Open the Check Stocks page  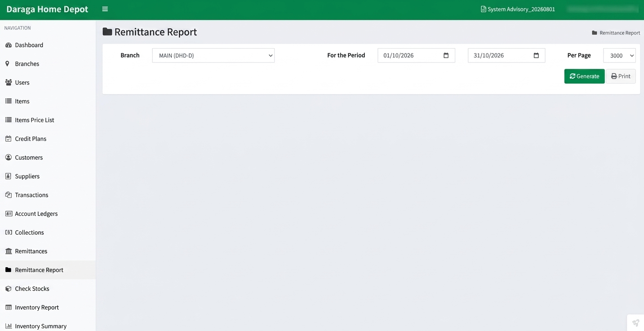click(x=48, y=289)
